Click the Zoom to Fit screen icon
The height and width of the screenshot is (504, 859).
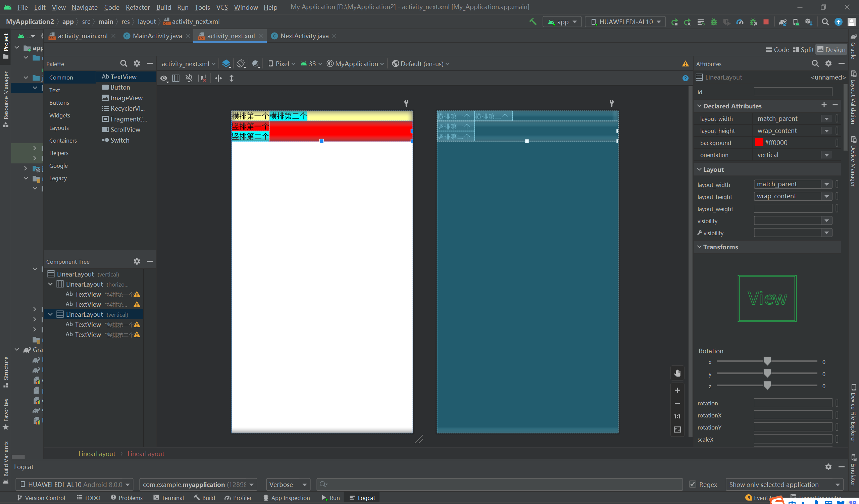point(677,430)
